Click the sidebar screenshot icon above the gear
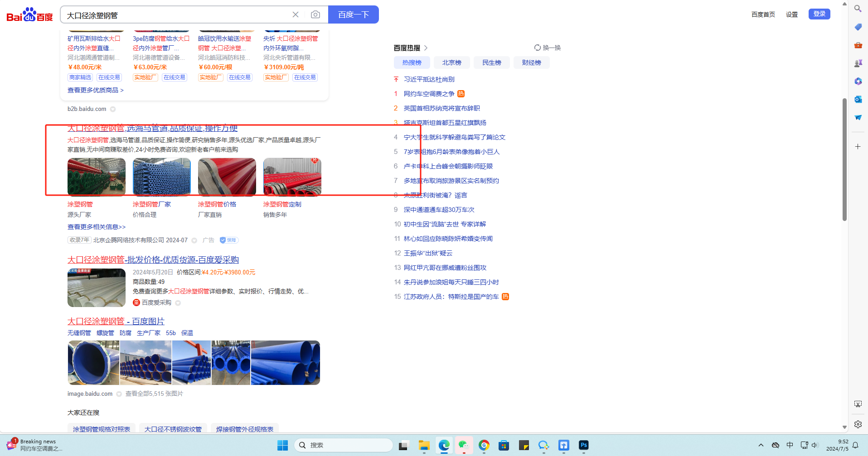Viewport: 868px width, 456px height. pos(858,404)
